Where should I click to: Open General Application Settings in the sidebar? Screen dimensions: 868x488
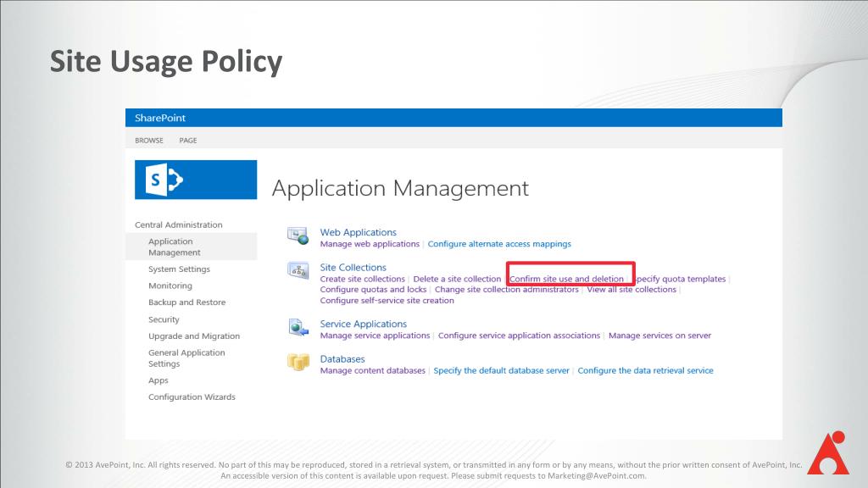pyautogui.click(x=186, y=358)
